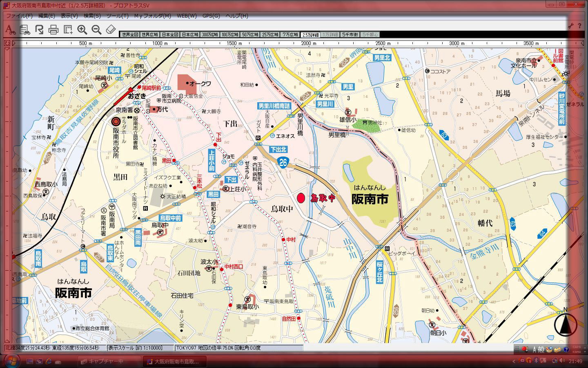The width and height of the screenshot is (588, 368).
Task: Switch to 日本全図 scale tab
Action: pyautogui.click(x=169, y=35)
